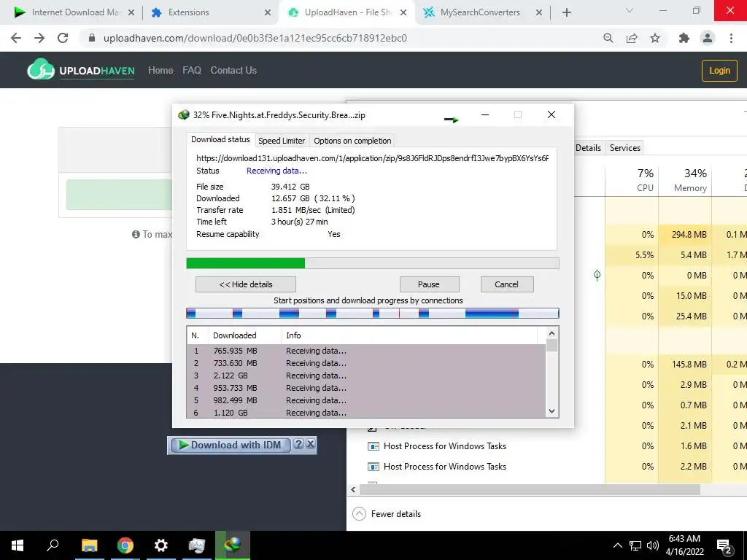Close the MySearchConverters tab

point(539,12)
